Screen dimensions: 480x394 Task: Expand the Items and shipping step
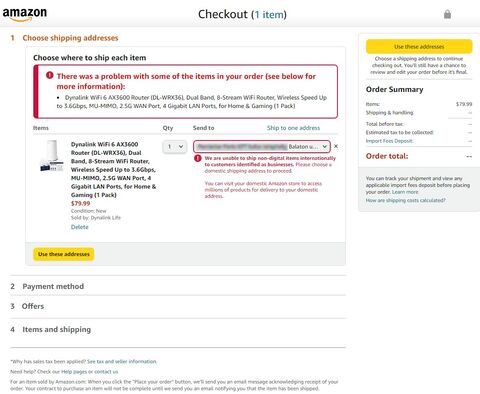click(56, 329)
